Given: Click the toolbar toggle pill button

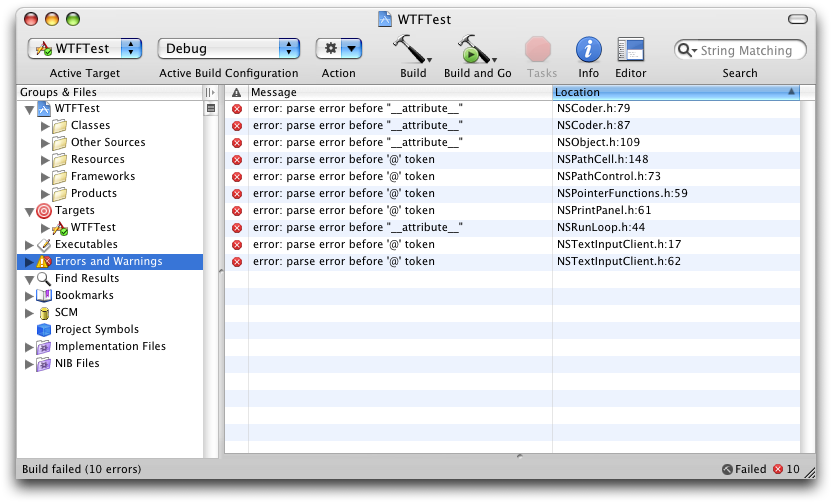Looking at the screenshot, I should [x=798, y=19].
